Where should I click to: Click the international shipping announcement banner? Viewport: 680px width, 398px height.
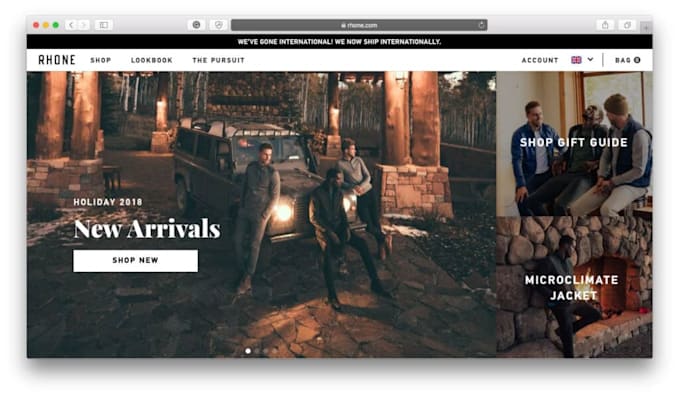339,42
